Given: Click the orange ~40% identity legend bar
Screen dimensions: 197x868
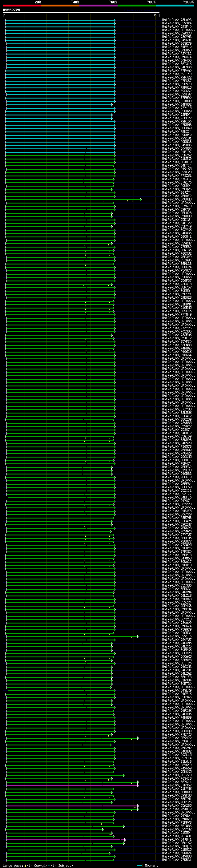Looking at the screenshot, I should pos(60,6).
